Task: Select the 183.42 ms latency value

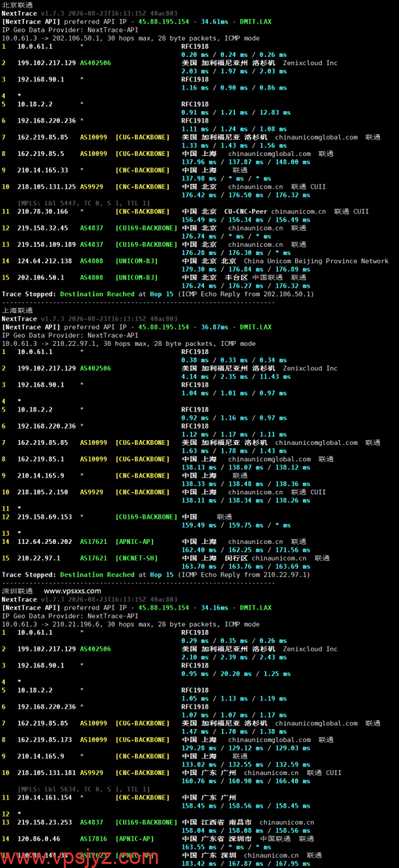Action: 199,863
